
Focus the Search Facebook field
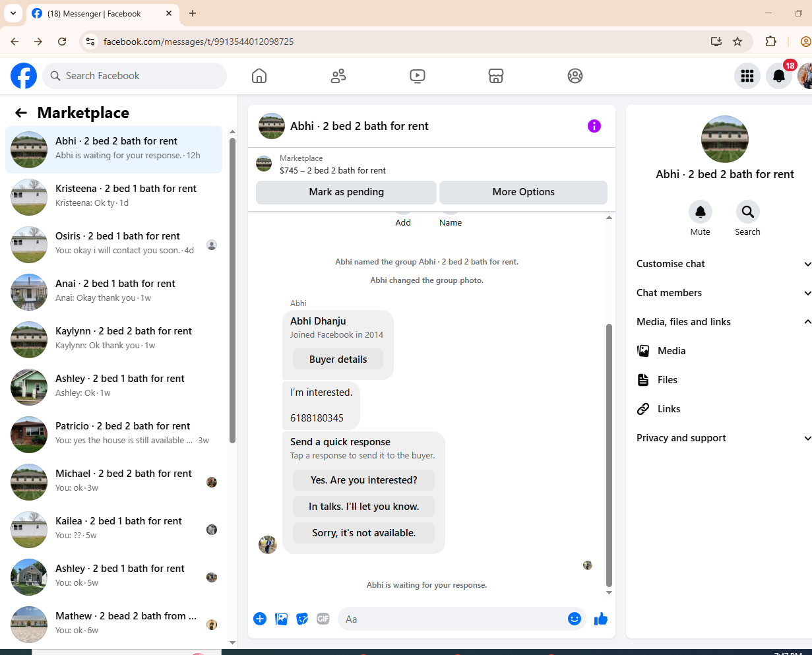135,76
